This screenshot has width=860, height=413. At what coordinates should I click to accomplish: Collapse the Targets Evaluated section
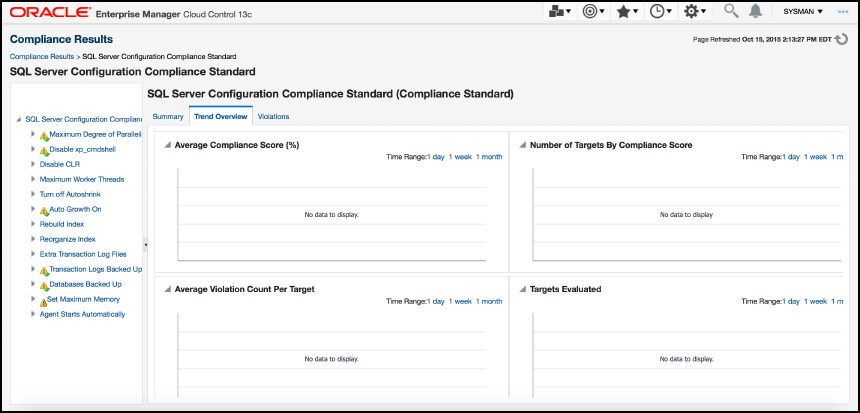point(523,290)
